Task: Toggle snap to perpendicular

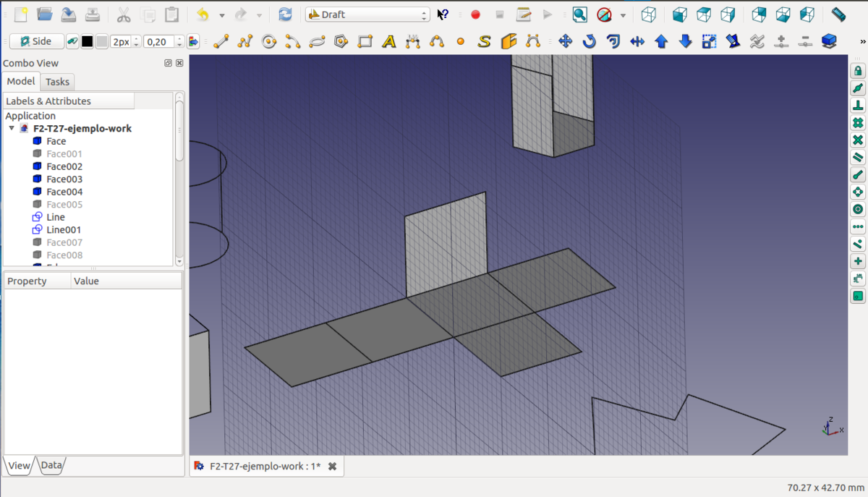Action: [x=858, y=106]
